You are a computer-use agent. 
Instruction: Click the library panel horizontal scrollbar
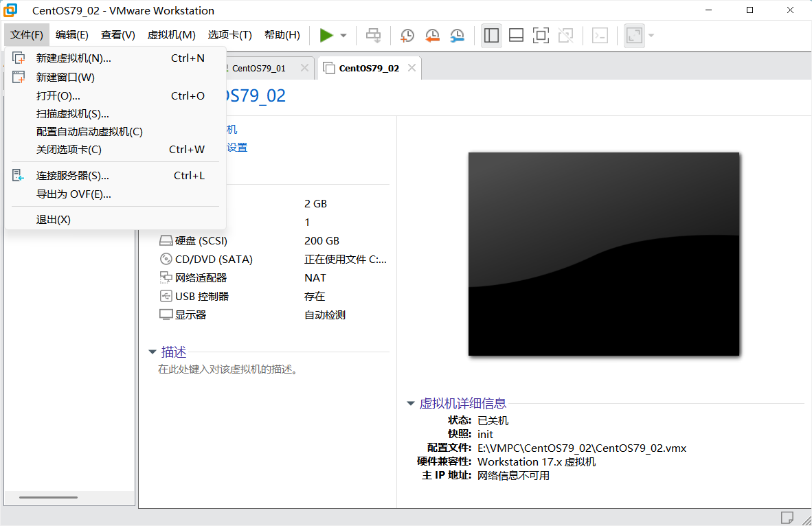tap(49, 498)
